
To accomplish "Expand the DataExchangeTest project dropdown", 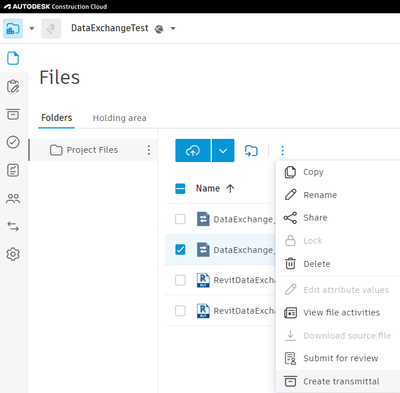I will point(173,29).
